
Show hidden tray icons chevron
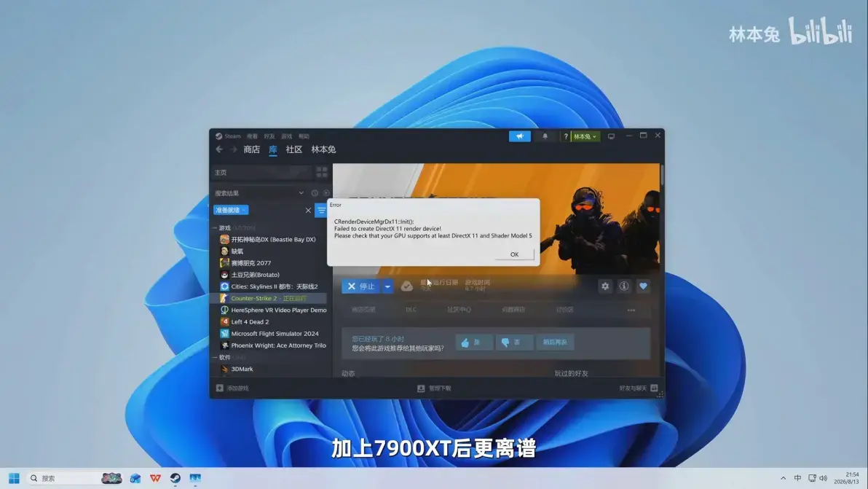pos(783,478)
